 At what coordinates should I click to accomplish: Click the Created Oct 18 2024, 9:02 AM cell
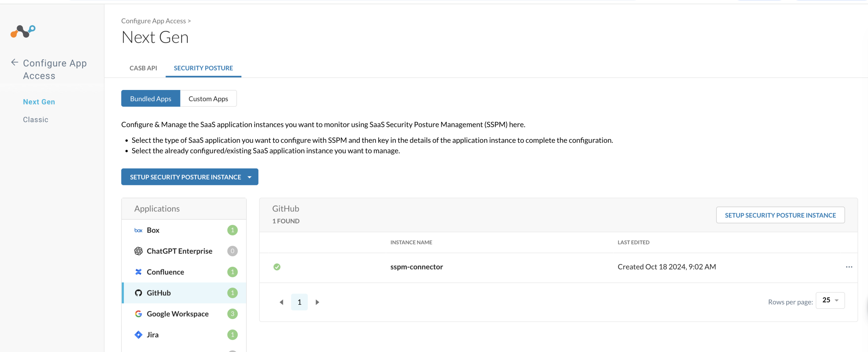pos(667,267)
